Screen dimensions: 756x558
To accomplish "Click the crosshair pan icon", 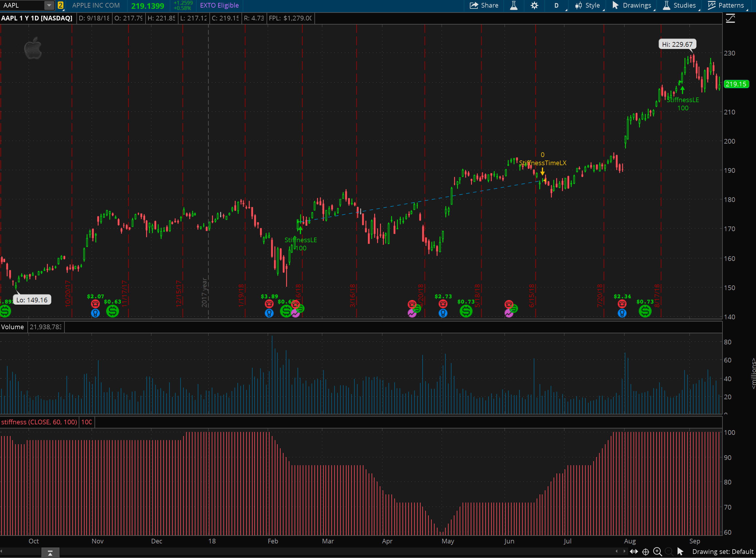I will pyautogui.click(x=646, y=552).
